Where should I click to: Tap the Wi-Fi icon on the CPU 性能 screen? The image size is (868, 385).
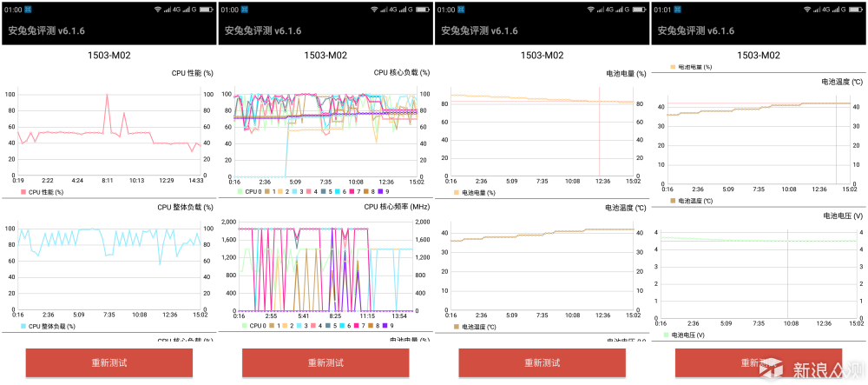coord(158,10)
